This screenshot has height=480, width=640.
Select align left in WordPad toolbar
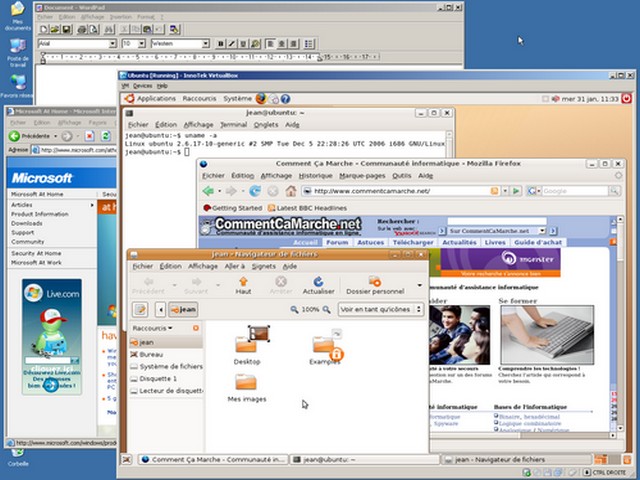click(x=270, y=44)
